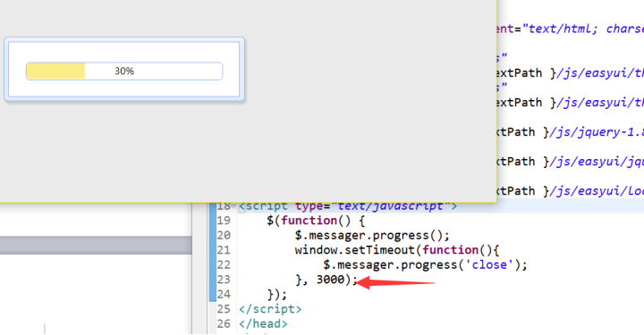Screen dimensions: 644x335
Task: Click the '});' closing code on line 24
Action: [x=277, y=295]
